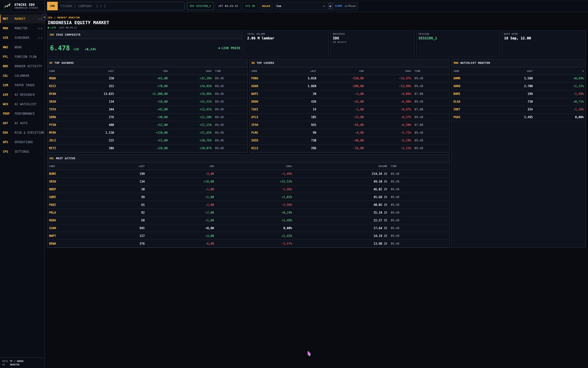Screen dimensions: 588x368
Task: Open ADMR in Watchlist Monitor
Action: click(457, 78)
